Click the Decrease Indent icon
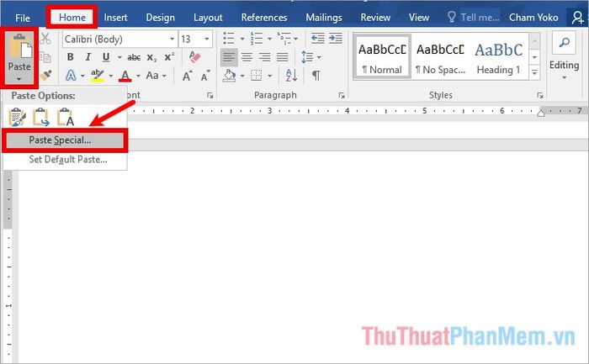589x364 pixels. [318, 39]
